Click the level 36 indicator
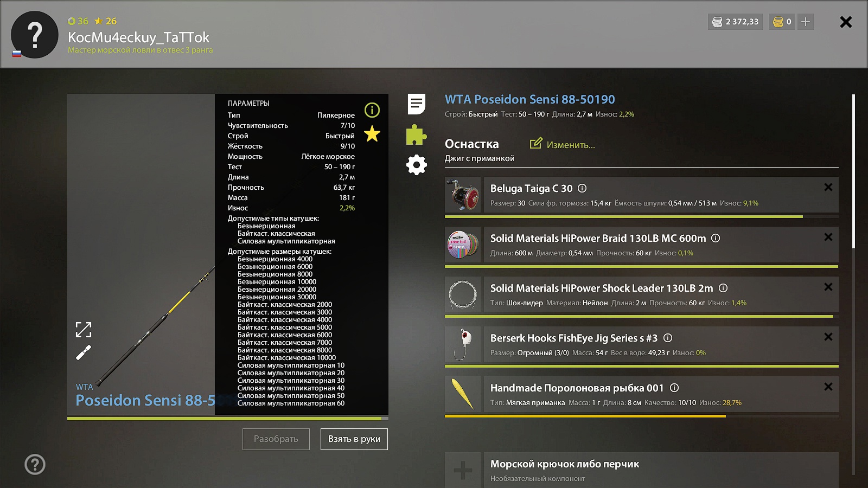The image size is (868, 488). coord(78,21)
